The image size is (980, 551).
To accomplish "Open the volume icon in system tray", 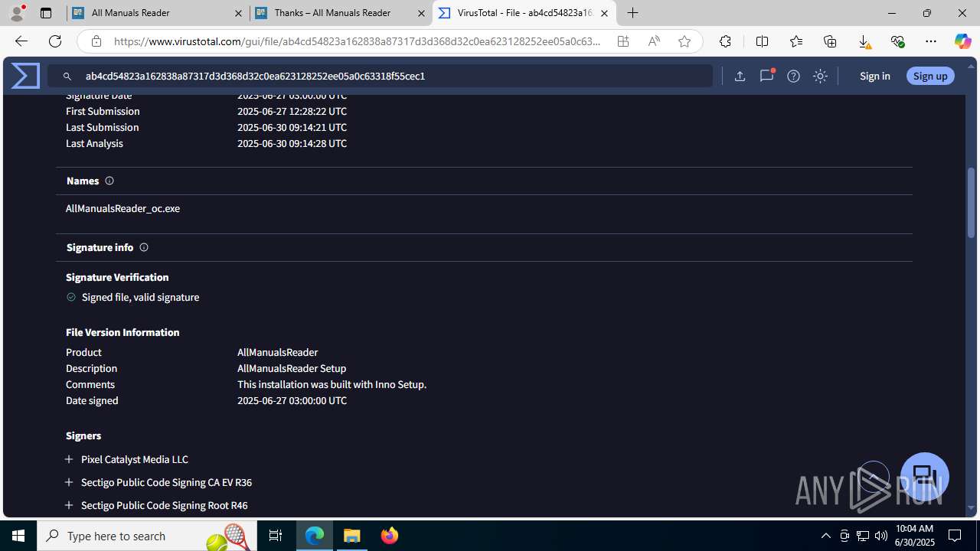I will pyautogui.click(x=881, y=536).
